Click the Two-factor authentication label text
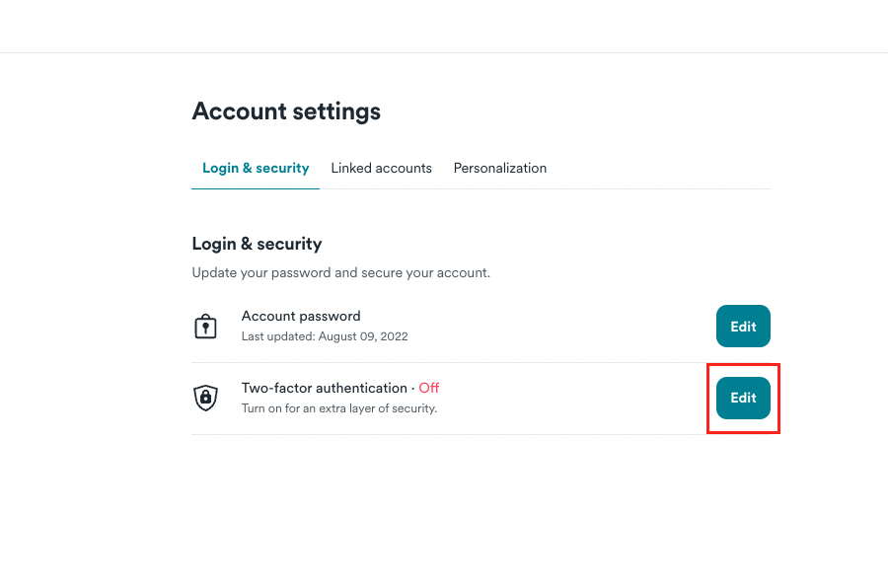This screenshot has height=588, width=888. pyautogui.click(x=324, y=389)
